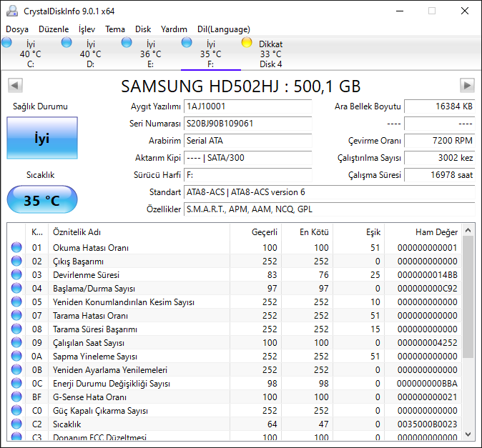Click raw value 000000004252

point(427,343)
